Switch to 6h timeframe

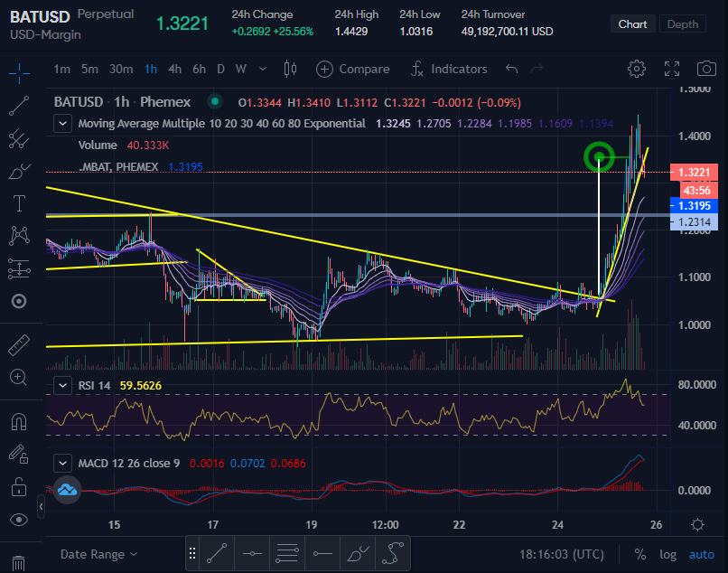pyautogui.click(x=200, y=69)
